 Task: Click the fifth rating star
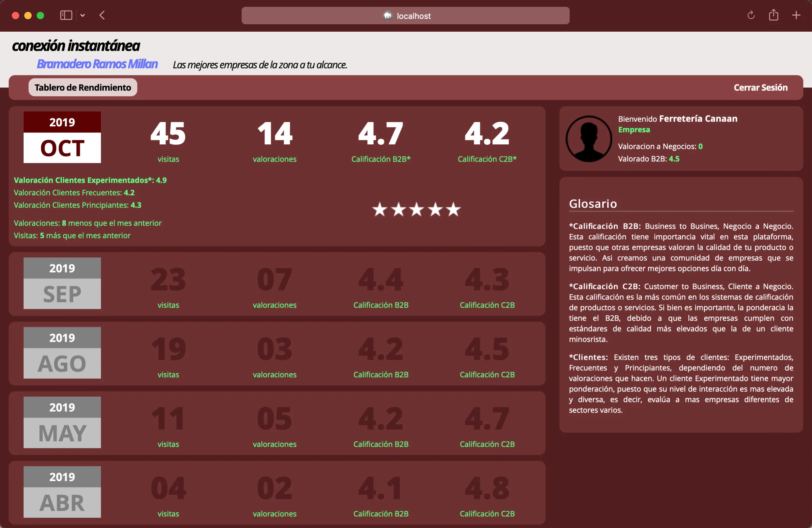453,210
